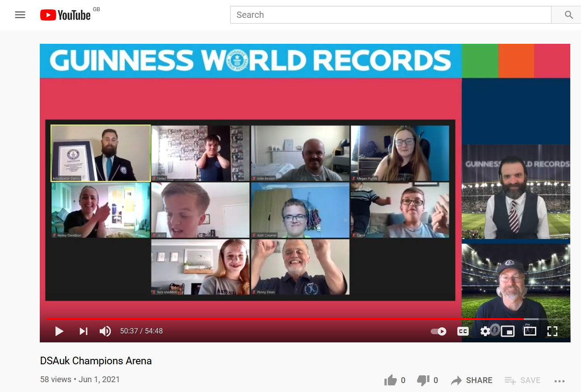The width and height of the screenshot is (581, 392).
Task: Skip to the next video
Action: pos(83,331)
